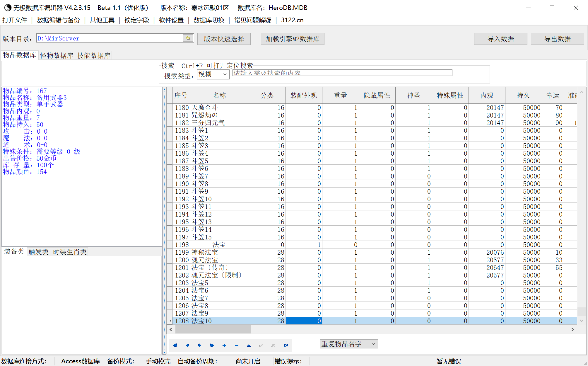Select the 装备类 tab

[14, 251]
